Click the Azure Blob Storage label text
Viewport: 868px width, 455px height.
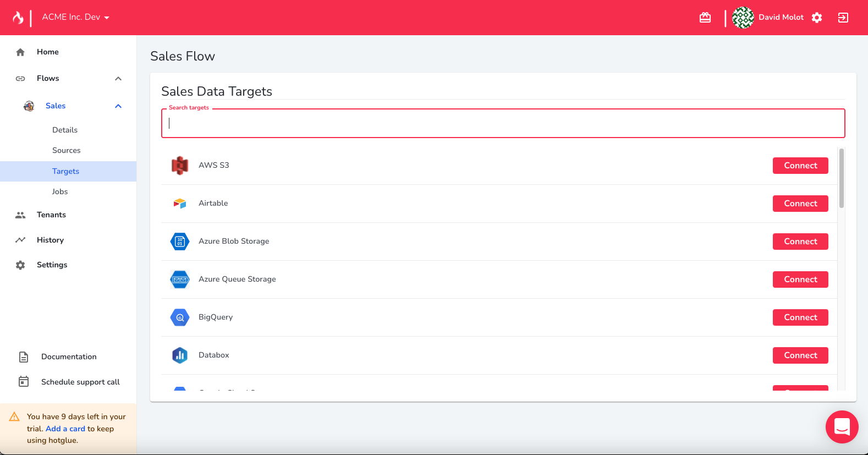(x=234, y=241)
